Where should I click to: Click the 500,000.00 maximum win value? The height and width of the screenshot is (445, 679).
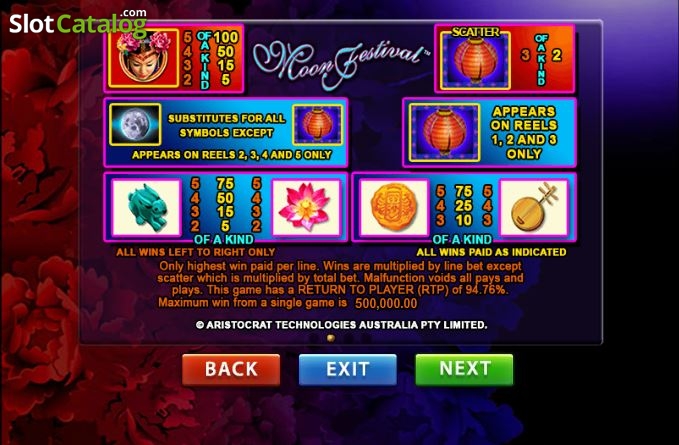386,303
